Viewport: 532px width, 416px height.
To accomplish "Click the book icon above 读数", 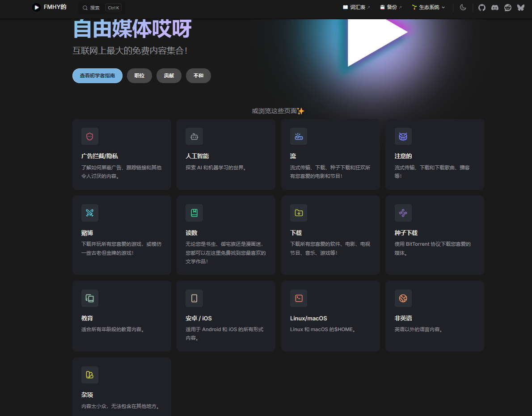I will coord(194,213).
